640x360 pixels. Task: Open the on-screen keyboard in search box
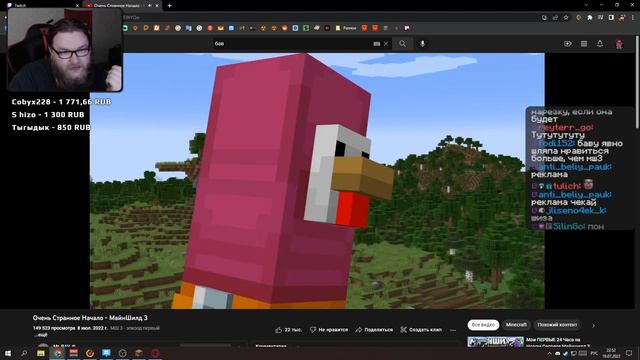(377, 44)
